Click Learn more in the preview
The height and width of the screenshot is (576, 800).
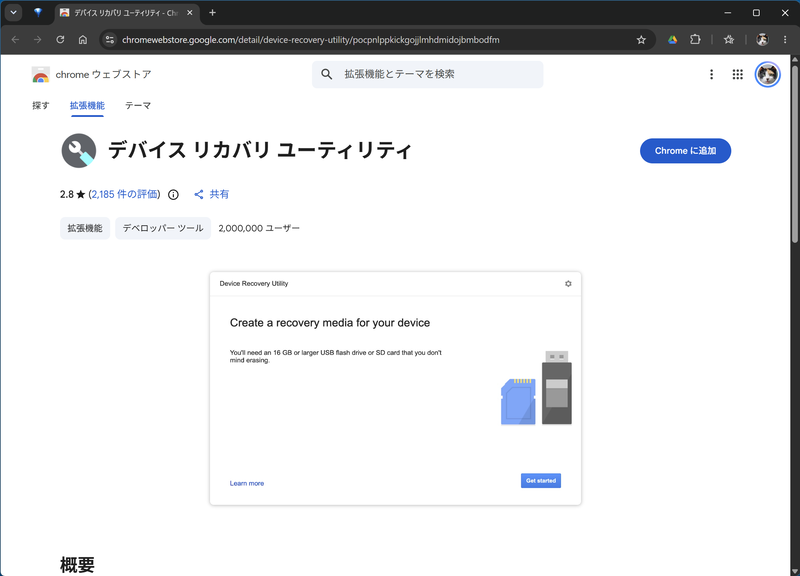pyautogui.click(x=247, y=483)
